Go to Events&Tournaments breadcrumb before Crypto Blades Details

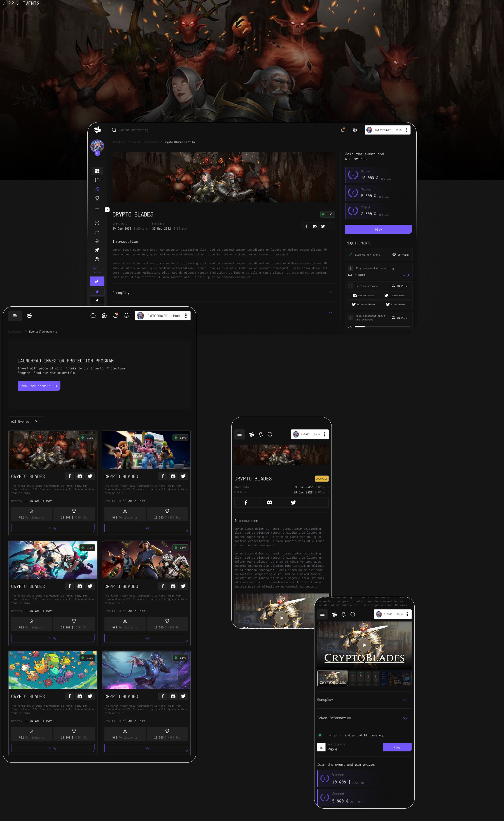[x=145, y=142]
